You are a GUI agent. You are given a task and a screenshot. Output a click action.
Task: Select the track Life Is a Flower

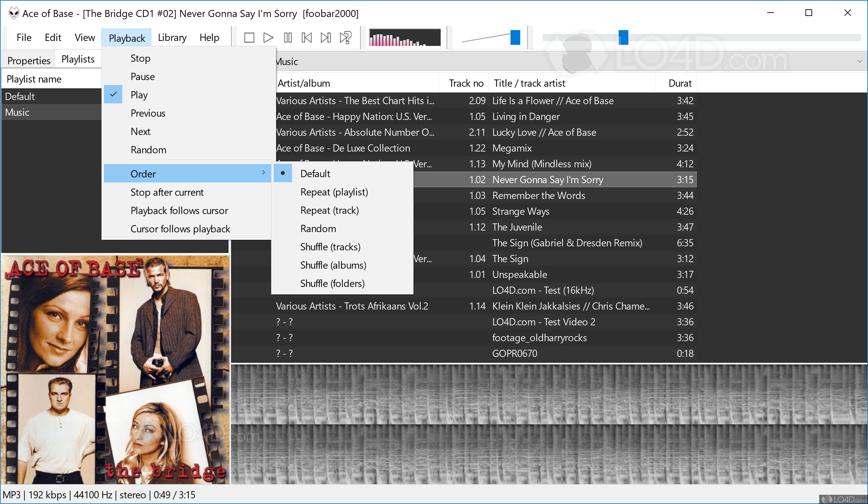point(486,100)
